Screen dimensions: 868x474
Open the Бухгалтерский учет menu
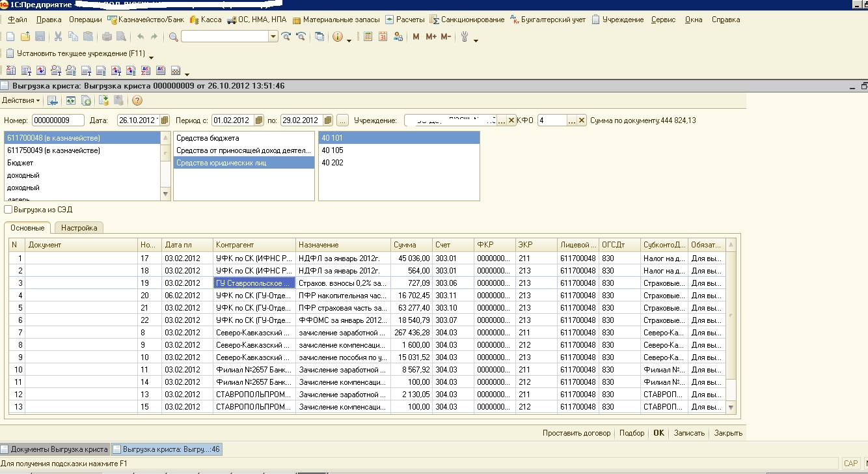[x=548, y=20]
